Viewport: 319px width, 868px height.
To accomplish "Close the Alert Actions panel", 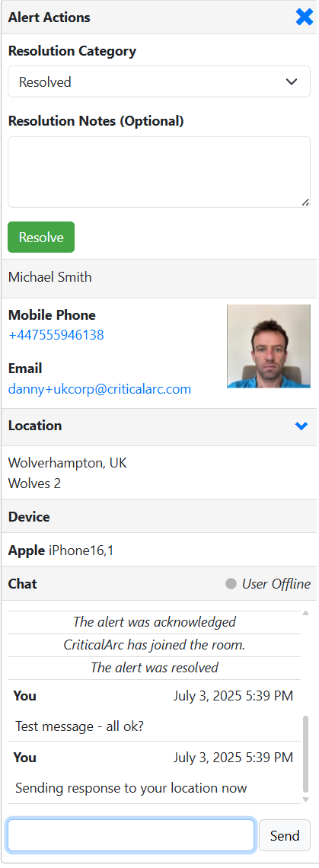I will 304,18.
